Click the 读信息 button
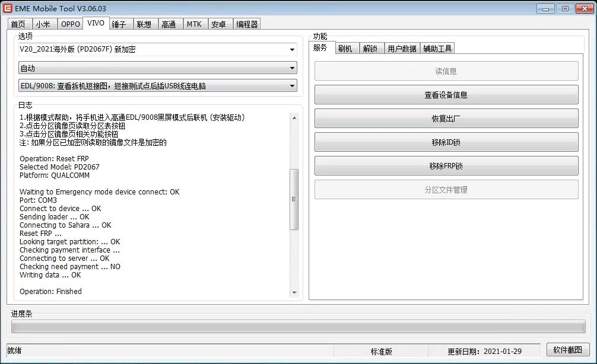Viewport: 597px width, 364px height. [446, 71]
